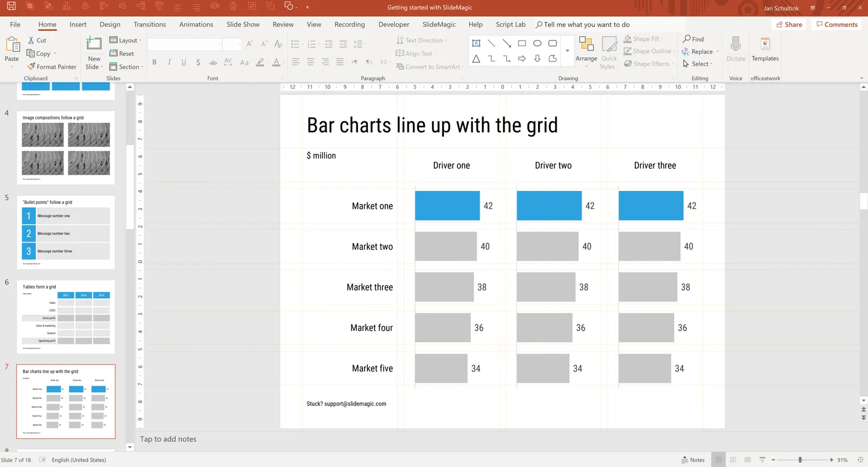Screen dimensions: 868x467
Task: Toggle Bold formatting
Action: 155,62
